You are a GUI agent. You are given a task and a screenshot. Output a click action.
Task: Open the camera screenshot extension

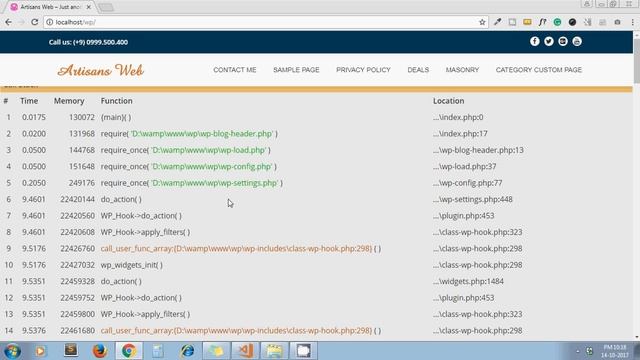point(617,22)
